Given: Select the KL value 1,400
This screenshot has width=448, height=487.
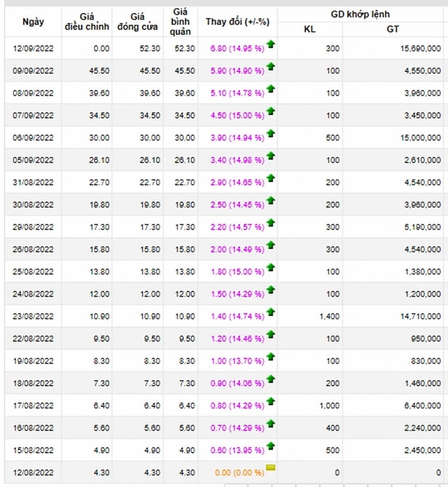Looking at the screenshot, I should (330, 316).
